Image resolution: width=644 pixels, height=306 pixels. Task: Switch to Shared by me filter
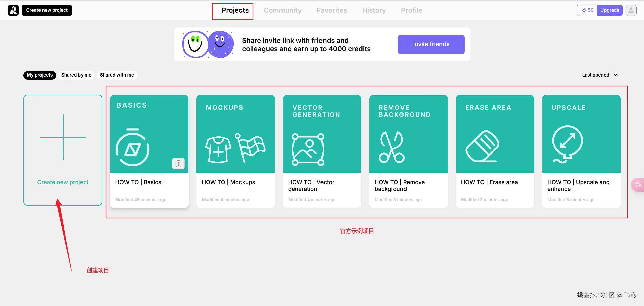pyautogui.click(x=76, y=75)
